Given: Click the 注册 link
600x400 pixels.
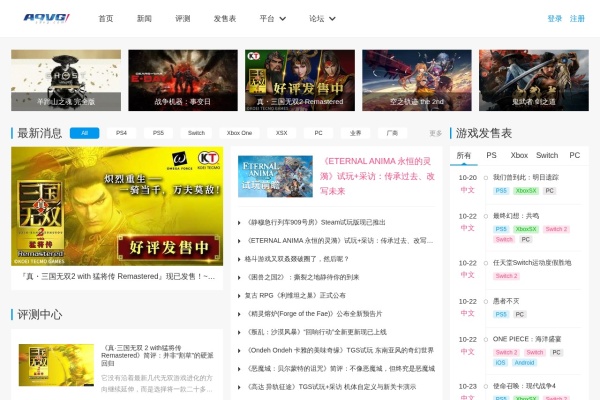Looking at the screenshot, I should click(577, 18).
